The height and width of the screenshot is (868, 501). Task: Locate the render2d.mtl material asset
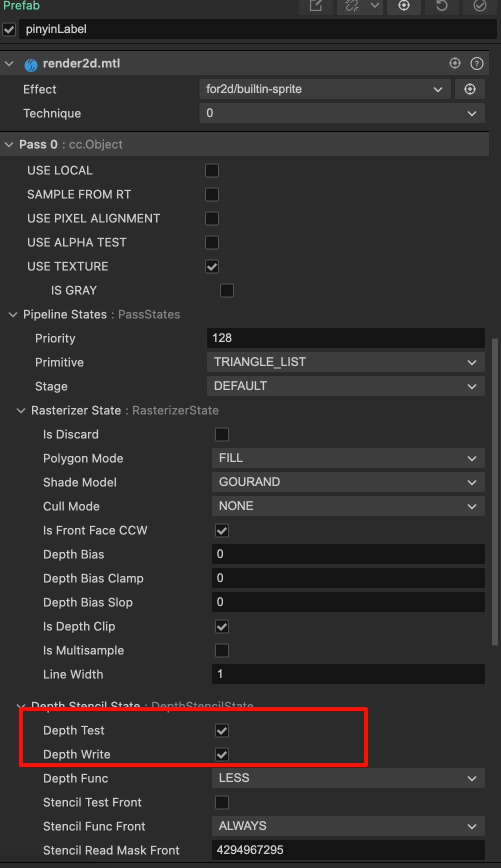point(455,63)
